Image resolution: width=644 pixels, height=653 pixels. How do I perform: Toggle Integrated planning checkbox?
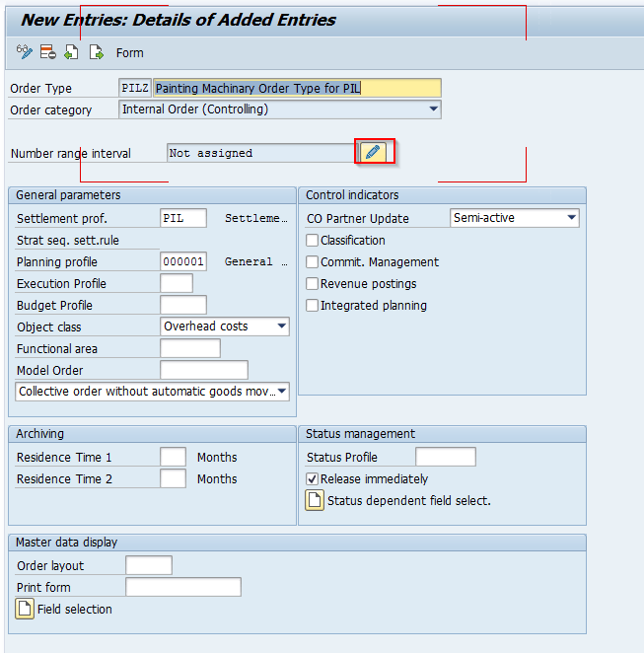[312, 305]
